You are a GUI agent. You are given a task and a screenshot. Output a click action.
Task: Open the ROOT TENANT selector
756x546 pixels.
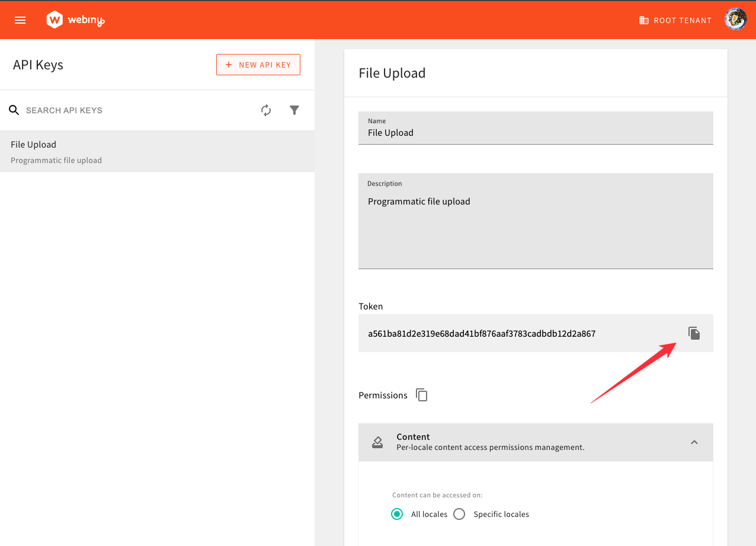pos(675,20)
